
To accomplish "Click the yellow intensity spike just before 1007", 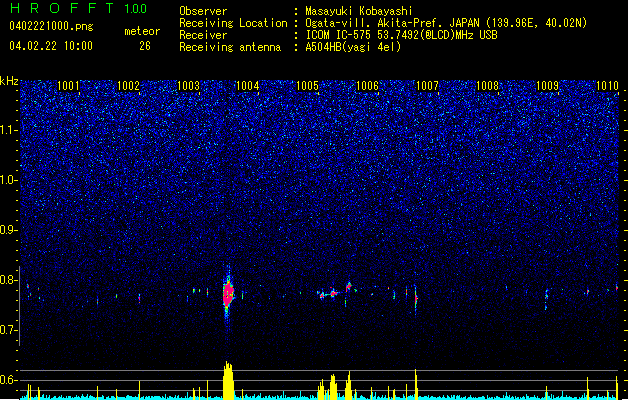I will [416, 384].
